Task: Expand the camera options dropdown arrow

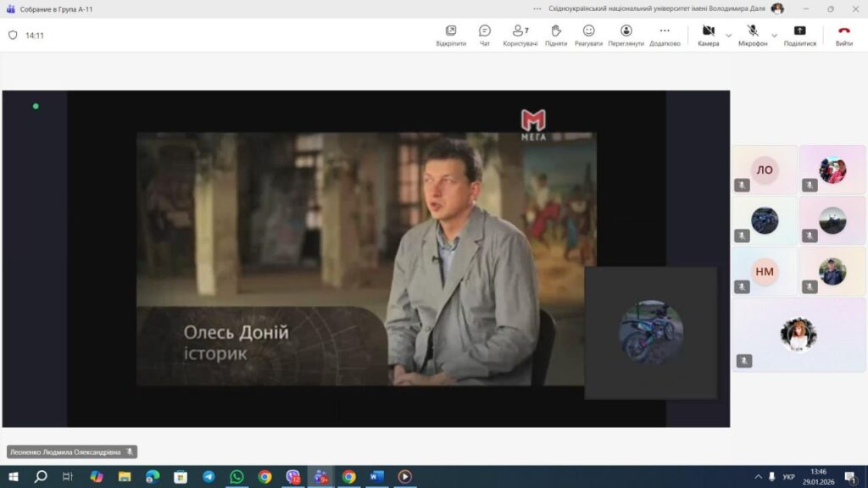Action: 728,36
